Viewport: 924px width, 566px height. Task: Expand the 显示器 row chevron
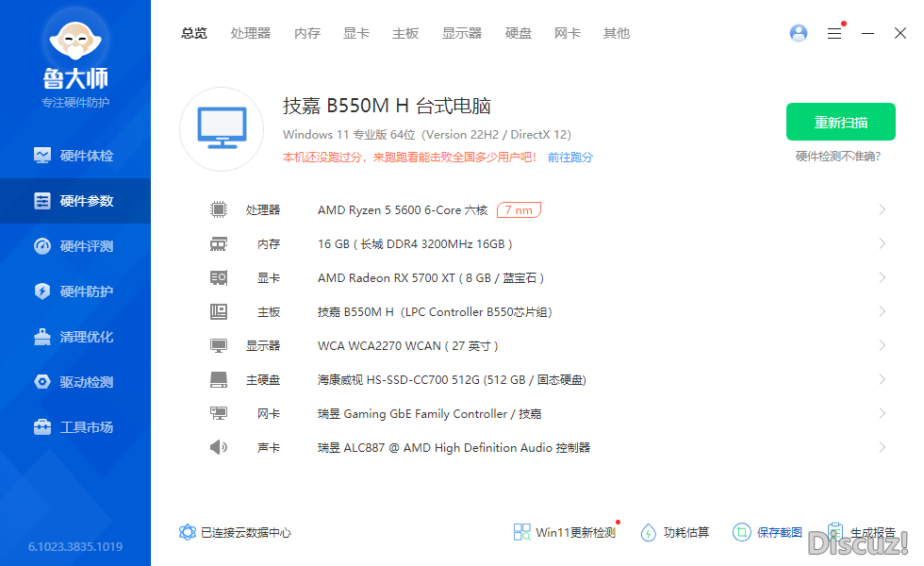883,345
